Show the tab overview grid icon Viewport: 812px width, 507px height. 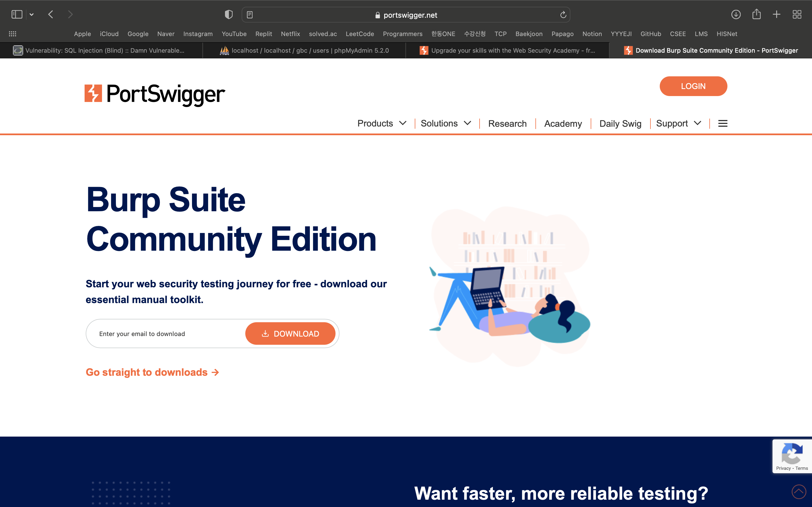(797, 14)
